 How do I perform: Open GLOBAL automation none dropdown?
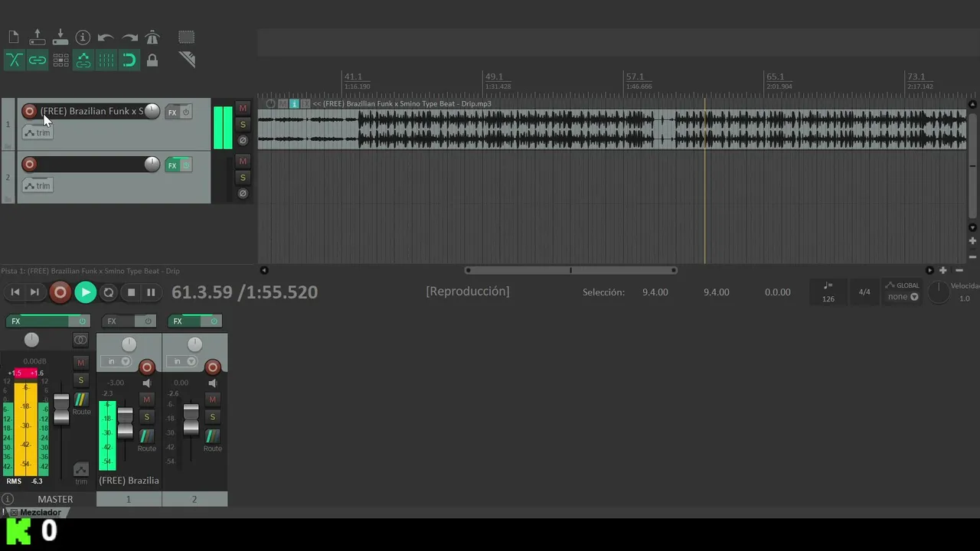[903, 297]
